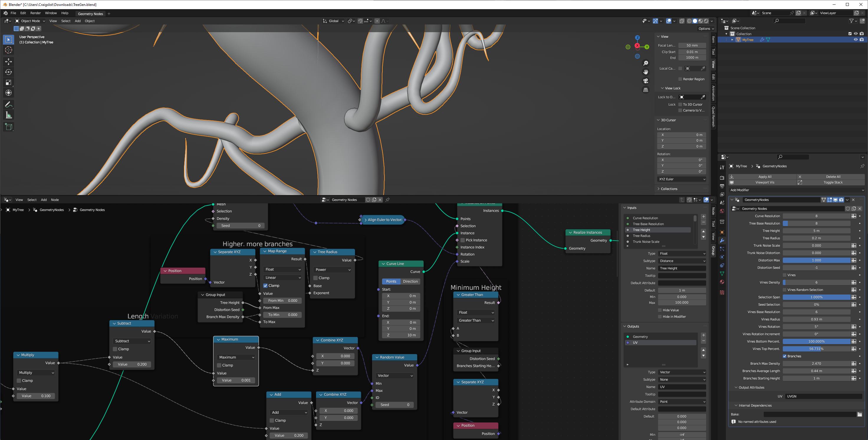
Task: Enable the Vines checkbox in modifier
Action: [x=785, y=275]
